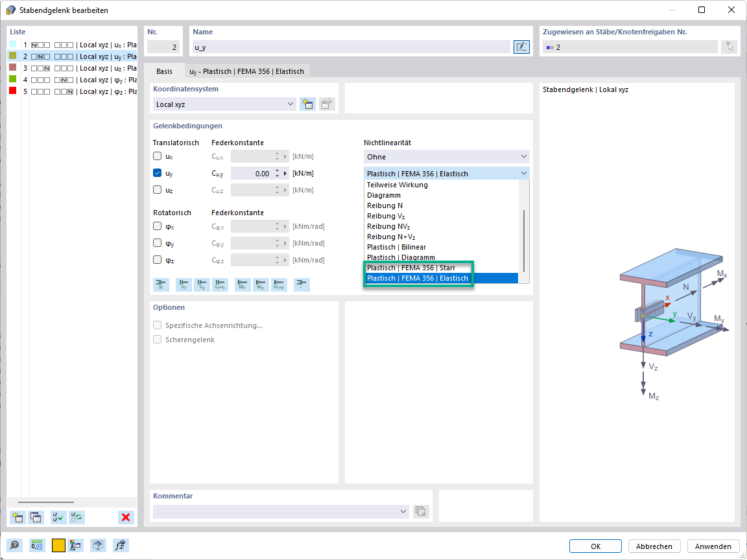The image size is (747, 560).
Task: Click the OK button
Action: (595, 546)
